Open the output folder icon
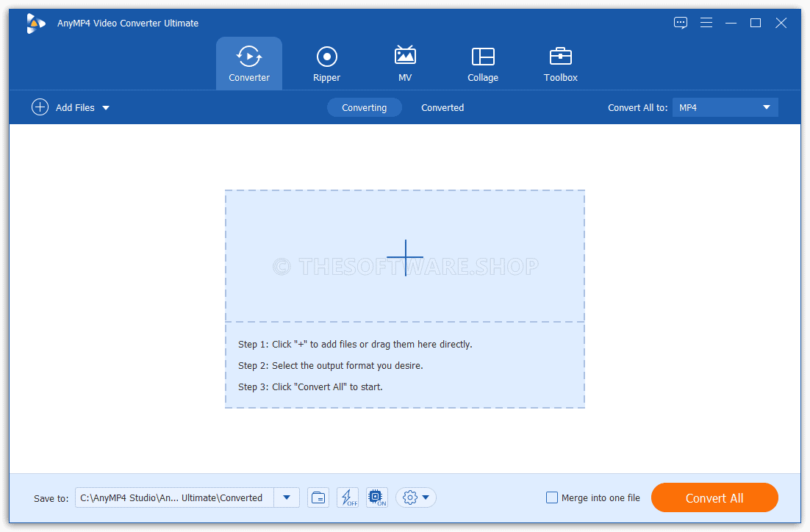The image size is (810, 532). 318,498
